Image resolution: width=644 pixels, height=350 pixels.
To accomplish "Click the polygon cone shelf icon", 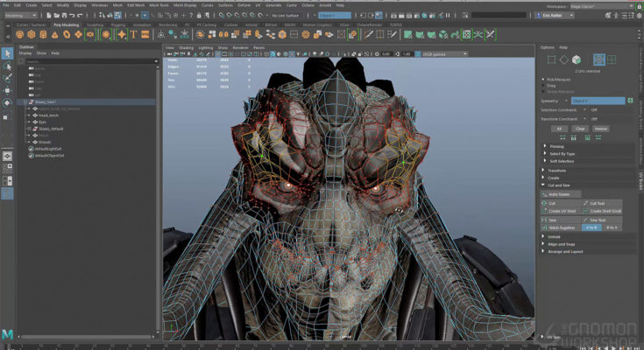I will 54,35.
